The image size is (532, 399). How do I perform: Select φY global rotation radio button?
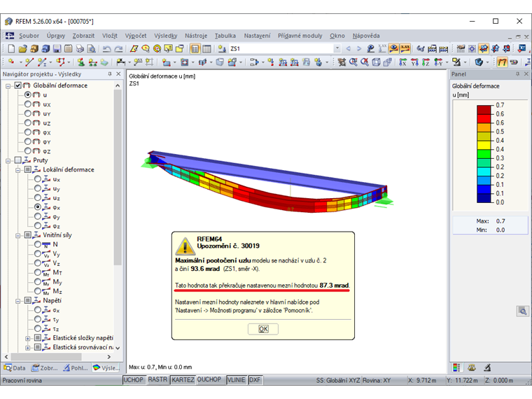tap(27, 141)
